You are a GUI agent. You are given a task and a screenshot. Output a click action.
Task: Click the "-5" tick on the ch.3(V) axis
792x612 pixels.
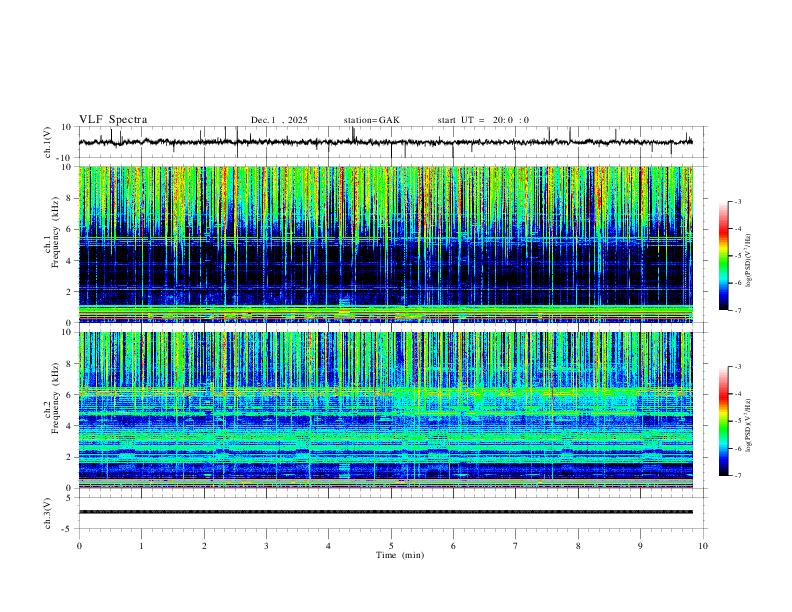click(x=68, y=529)
